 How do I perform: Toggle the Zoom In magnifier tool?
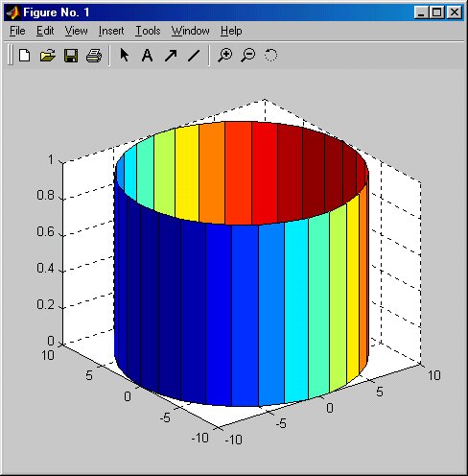coord(224,56)
